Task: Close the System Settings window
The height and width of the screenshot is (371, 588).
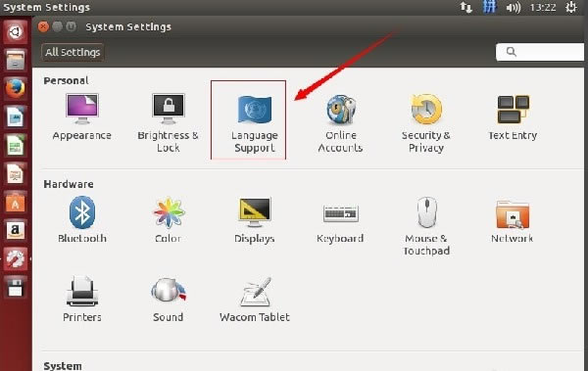Action: (43, 26)
